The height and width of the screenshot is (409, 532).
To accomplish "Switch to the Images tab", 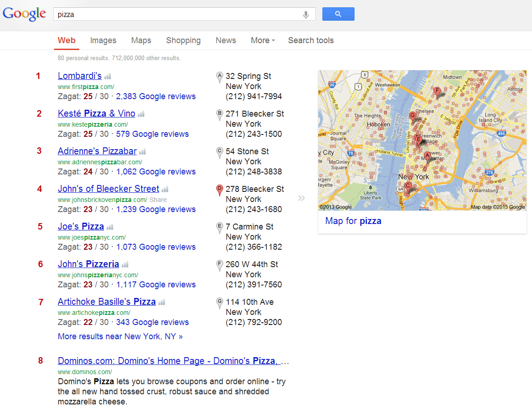I will [103, 40].
